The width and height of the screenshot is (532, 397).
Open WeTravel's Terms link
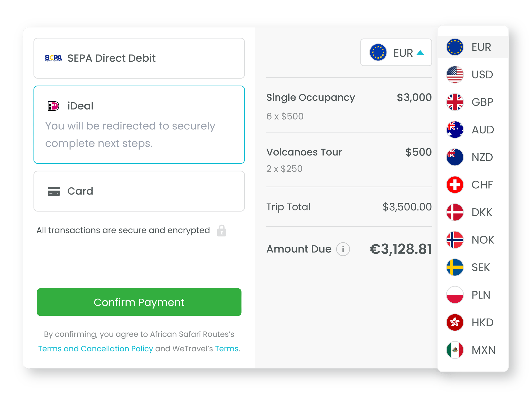227,349
